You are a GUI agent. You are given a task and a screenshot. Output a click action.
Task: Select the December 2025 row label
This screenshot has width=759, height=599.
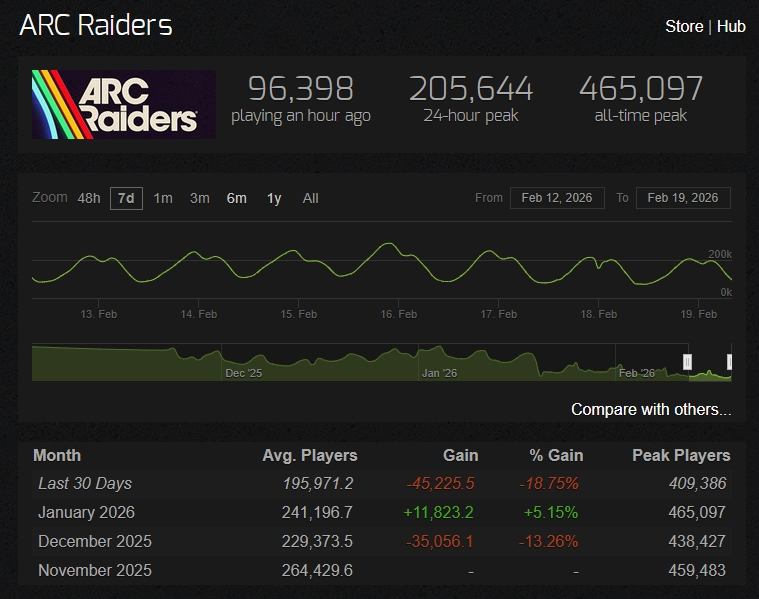[95, 541]
